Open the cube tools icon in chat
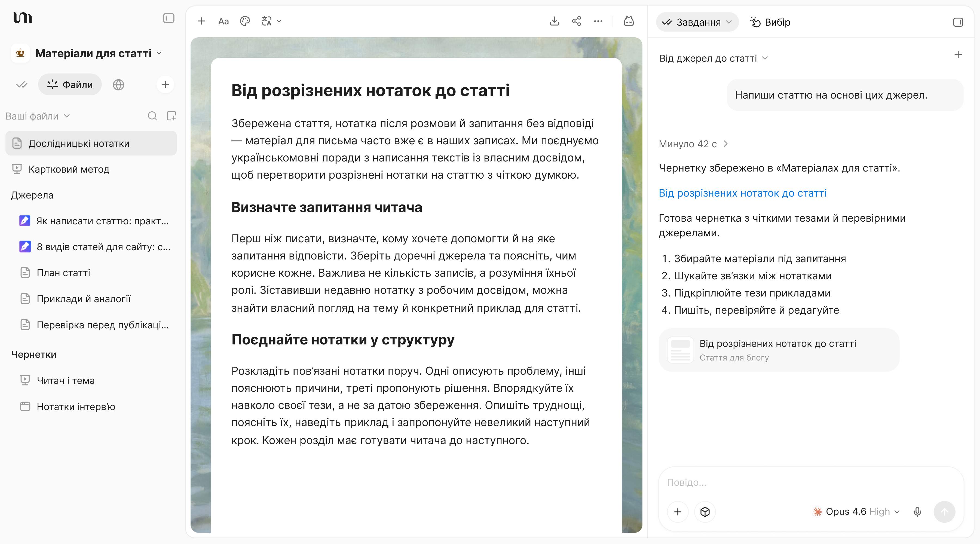980x544 pixels. click(705, 512)
